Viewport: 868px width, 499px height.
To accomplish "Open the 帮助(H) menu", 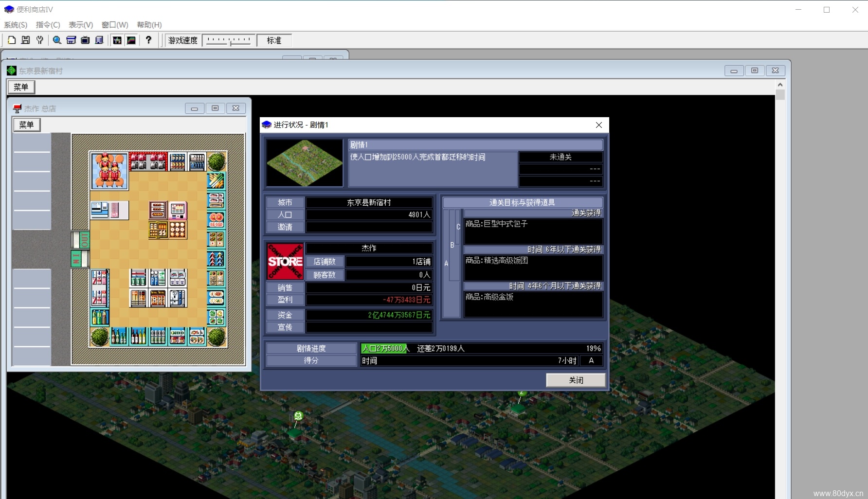I will pyautogui.click(x=149, y=25).
